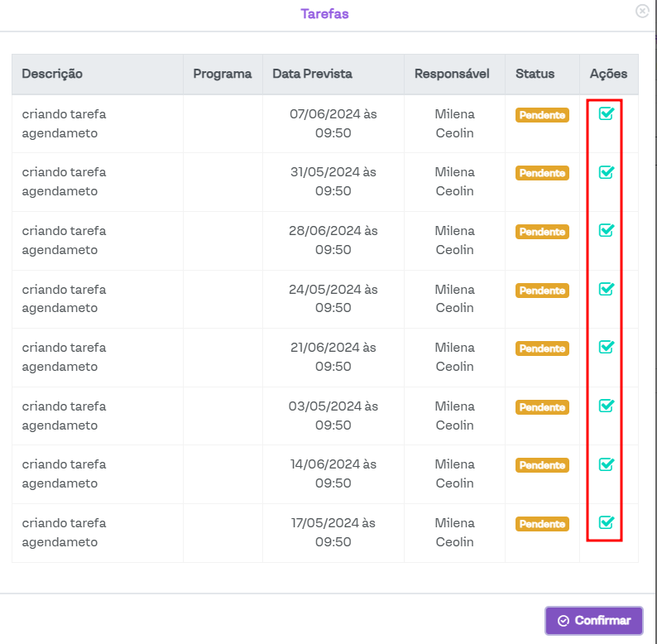The image size is (657, 644).
Task: Click the Status column header
Action: click(535, 74)
